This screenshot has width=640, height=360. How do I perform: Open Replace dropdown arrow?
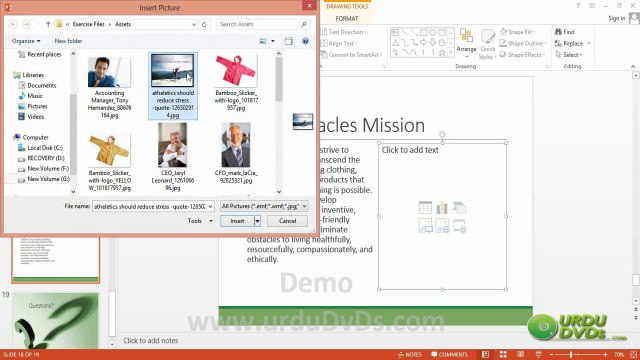(589, 43)
